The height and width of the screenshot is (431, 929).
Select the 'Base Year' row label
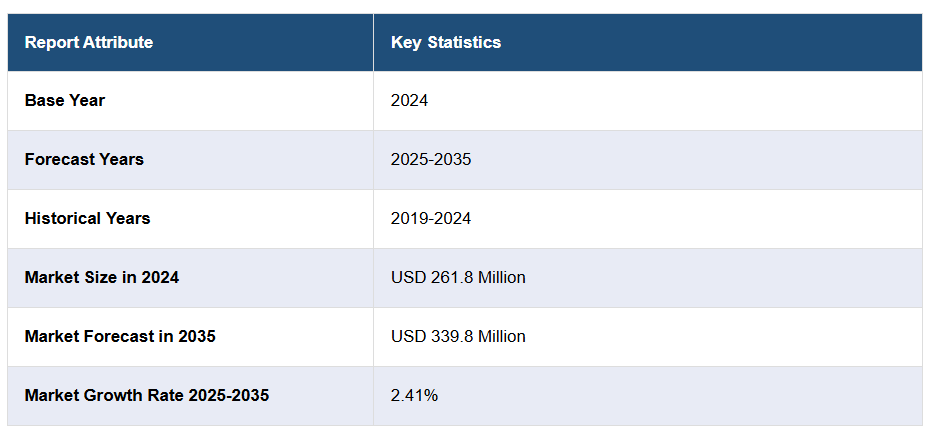[65, 100]
